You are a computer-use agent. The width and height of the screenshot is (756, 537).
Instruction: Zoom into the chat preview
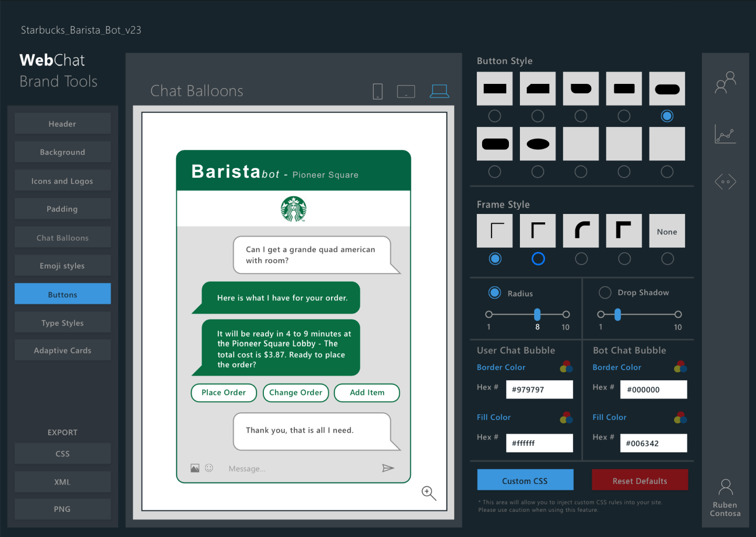click(x=429, y=493)
